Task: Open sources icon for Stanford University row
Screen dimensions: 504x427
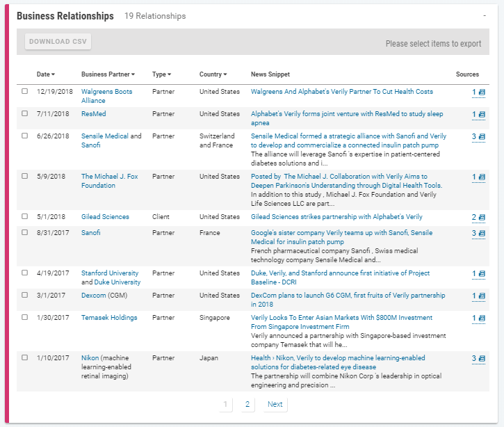Action: (x=482, y=273)
